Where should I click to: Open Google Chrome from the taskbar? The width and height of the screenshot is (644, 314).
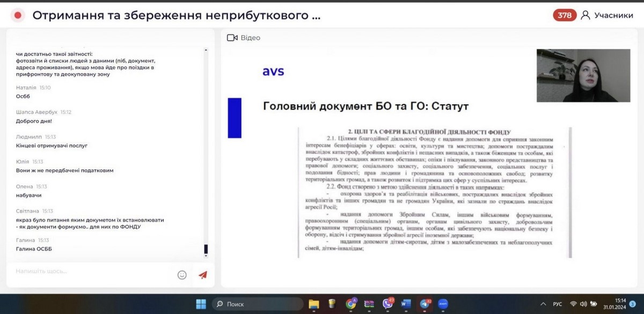[x=350, y=304]
